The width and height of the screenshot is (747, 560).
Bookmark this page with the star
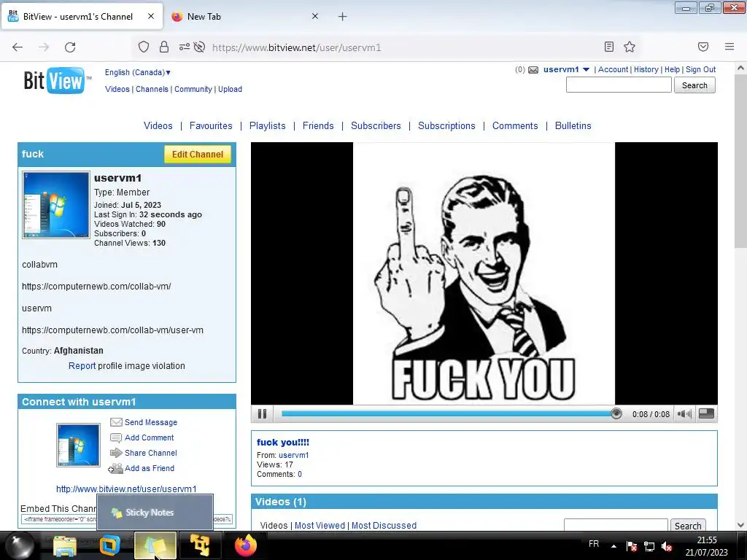(x=630, y=47)
